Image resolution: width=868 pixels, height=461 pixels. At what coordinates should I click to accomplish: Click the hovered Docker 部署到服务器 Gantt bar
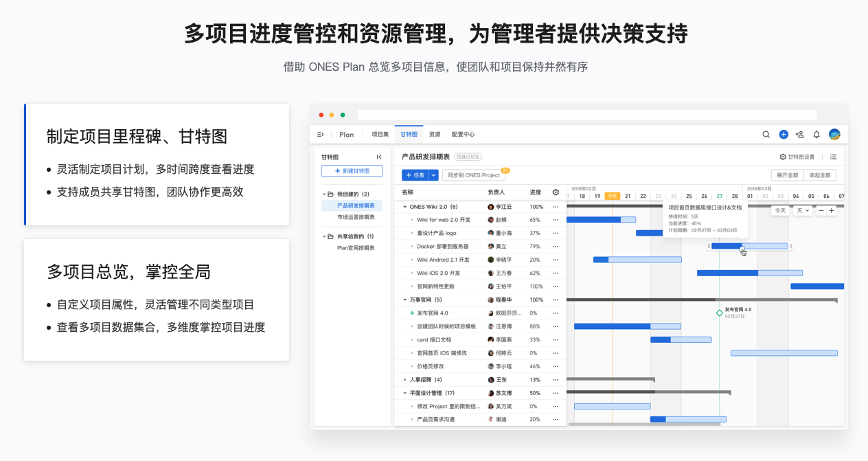[x=749, y=246]
